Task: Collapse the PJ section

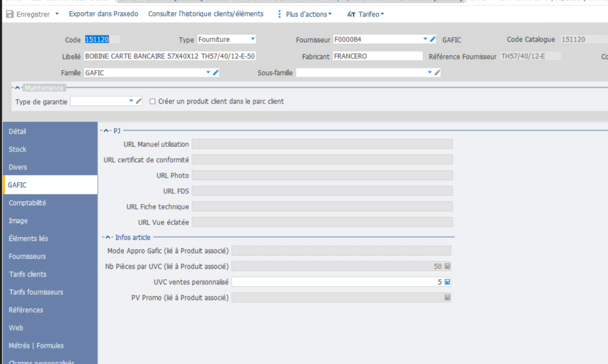Action: (106, 130)
